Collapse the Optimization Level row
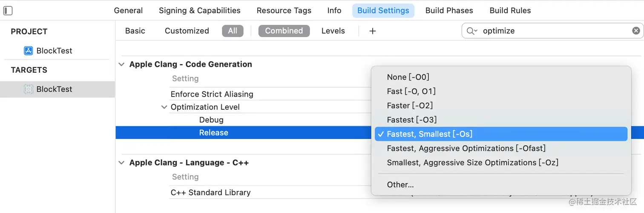644x213 pixels. [x=164, y=107]
